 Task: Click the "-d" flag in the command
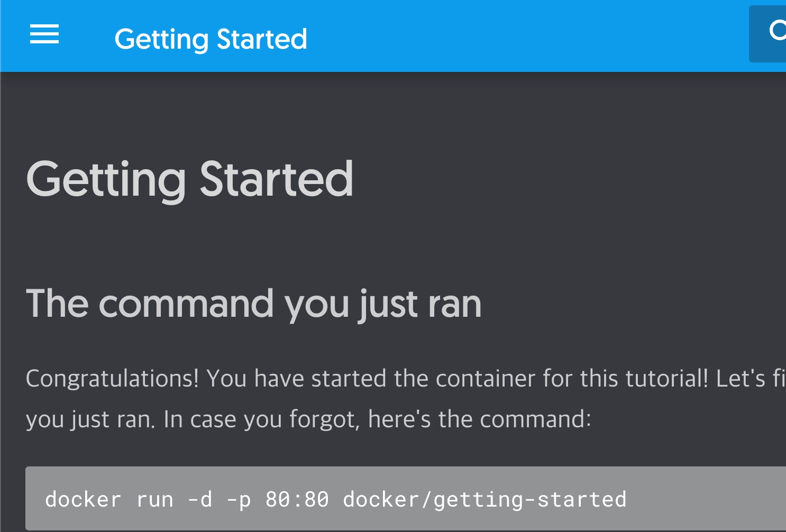click(200, 499)
